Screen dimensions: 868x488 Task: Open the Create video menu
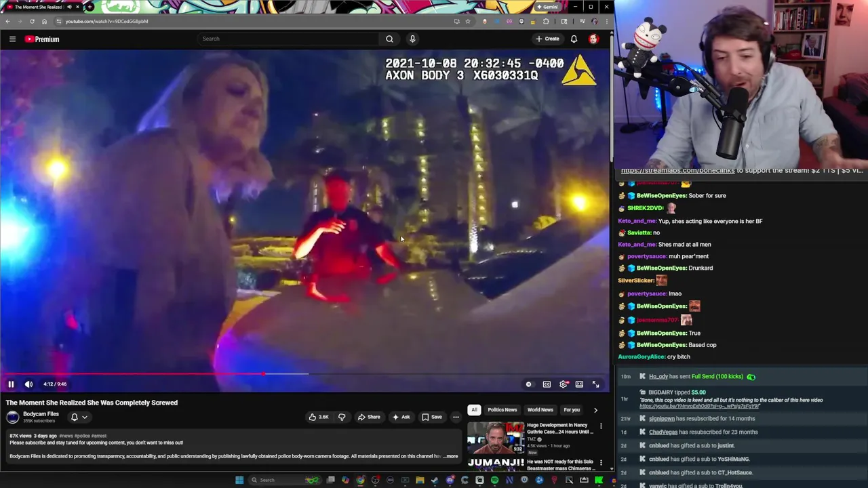547,39
